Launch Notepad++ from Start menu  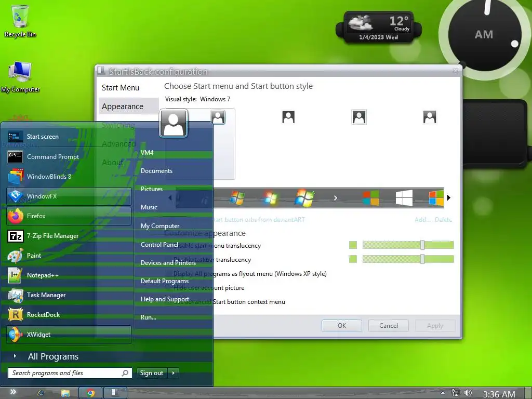click(x=69, y=275)
